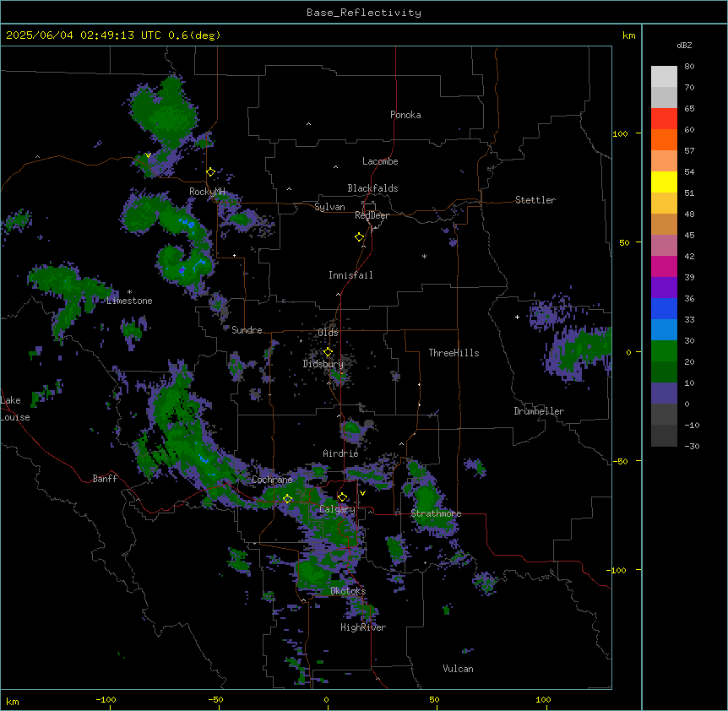The image size is (728, 711).
Task: Click the dBZ legend heading
Action: point(684,46)
